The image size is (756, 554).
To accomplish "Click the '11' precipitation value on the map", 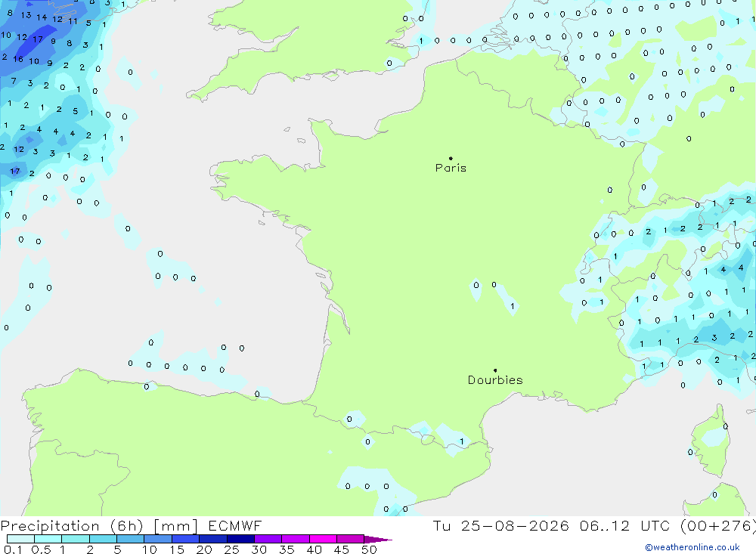I will [x=73, y=21].
